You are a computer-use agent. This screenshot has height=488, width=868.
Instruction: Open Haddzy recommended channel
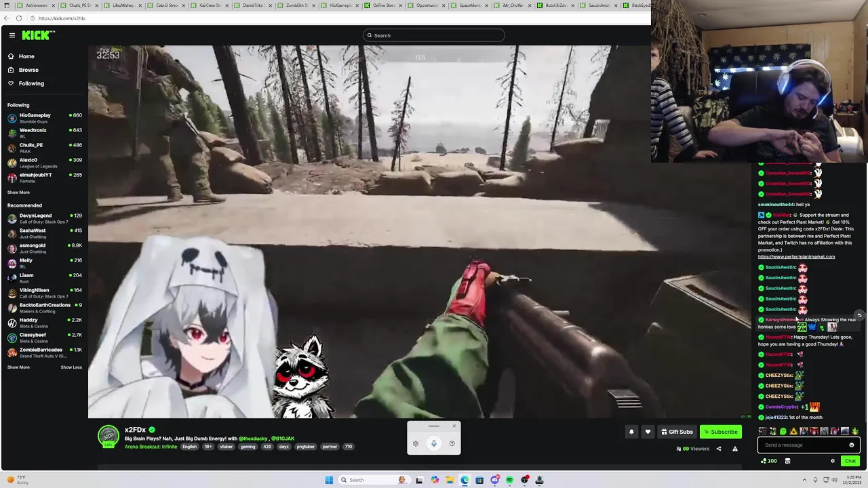(44, 323)
